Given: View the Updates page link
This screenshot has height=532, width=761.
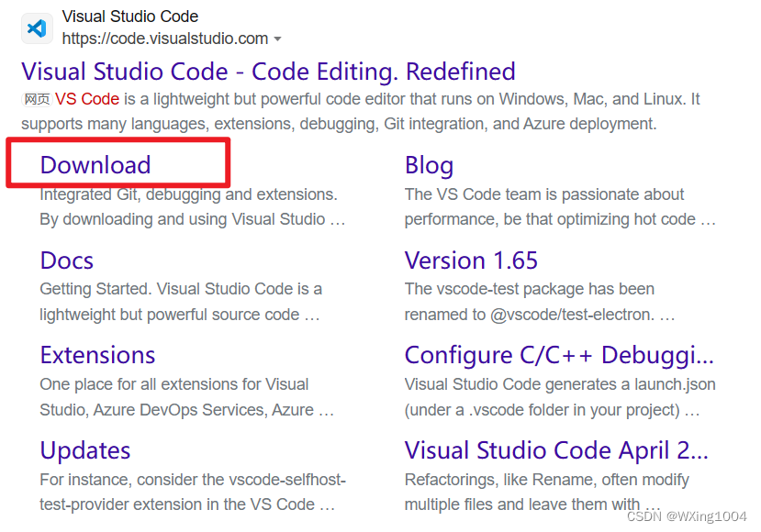Looking at the screenshot, I should (x=85, y=451).
